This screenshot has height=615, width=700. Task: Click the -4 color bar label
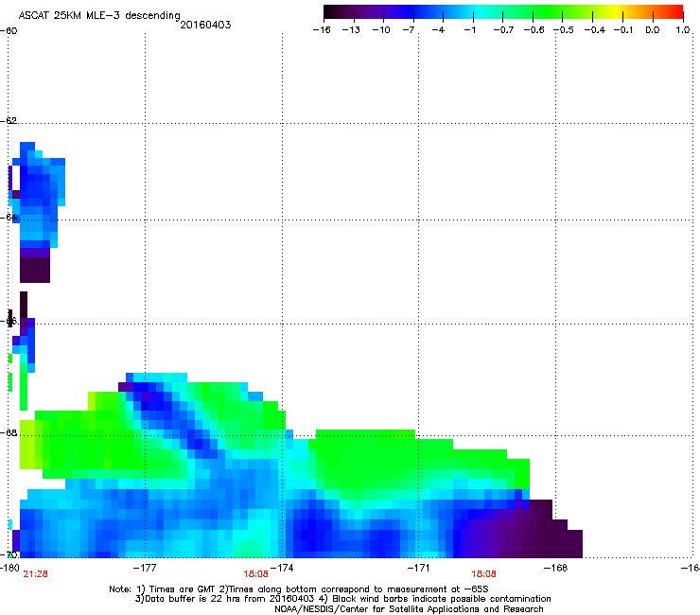[x=438, y=30]
